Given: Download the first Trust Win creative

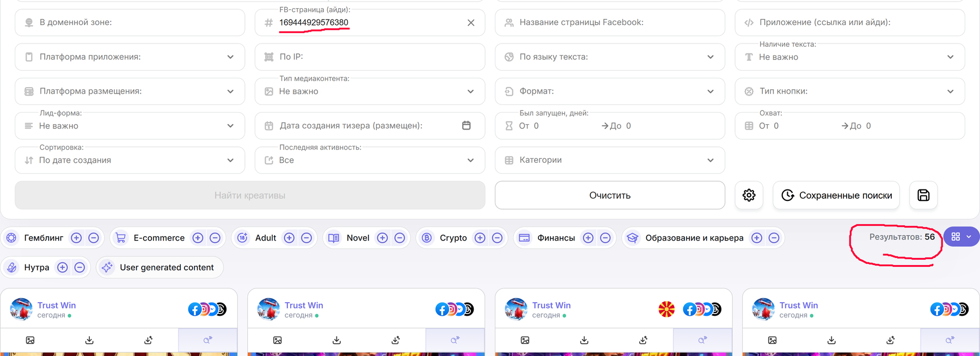Looking at the screenshot, I should (89, 340).
